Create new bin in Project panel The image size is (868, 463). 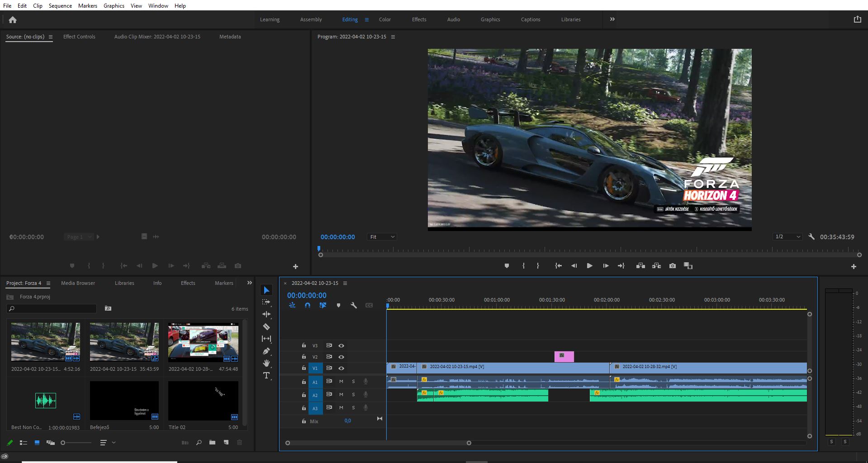(212, 443)
